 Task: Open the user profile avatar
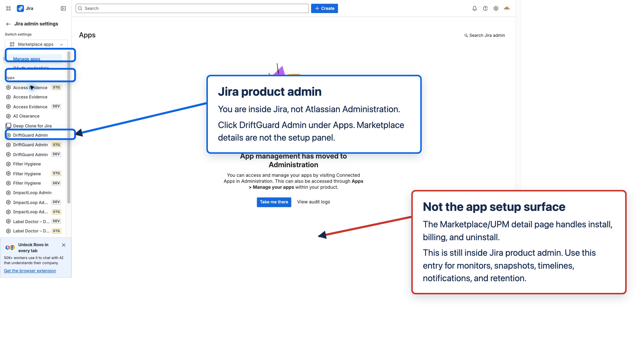coord(507,8)
